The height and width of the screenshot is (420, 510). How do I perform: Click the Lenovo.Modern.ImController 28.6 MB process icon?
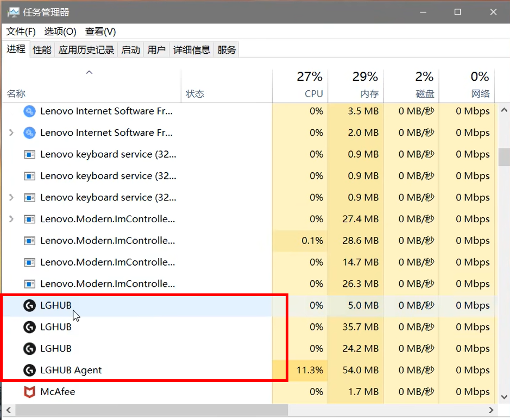29,241
